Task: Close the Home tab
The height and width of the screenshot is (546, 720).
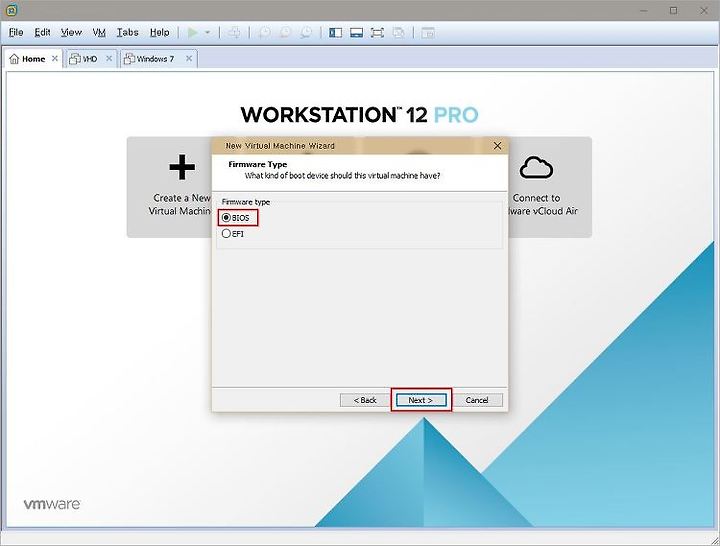Action: 55,58
